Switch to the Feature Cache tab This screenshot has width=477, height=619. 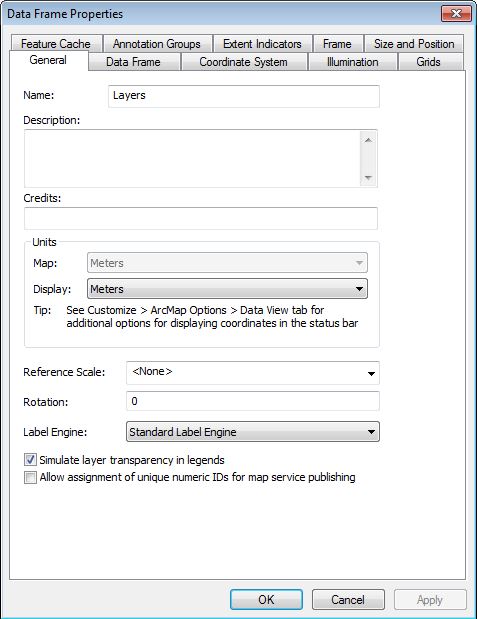click(x=56, y=43)
